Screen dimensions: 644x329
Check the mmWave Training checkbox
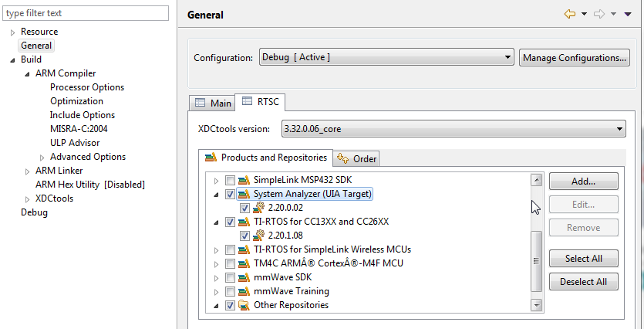[230, 291]
